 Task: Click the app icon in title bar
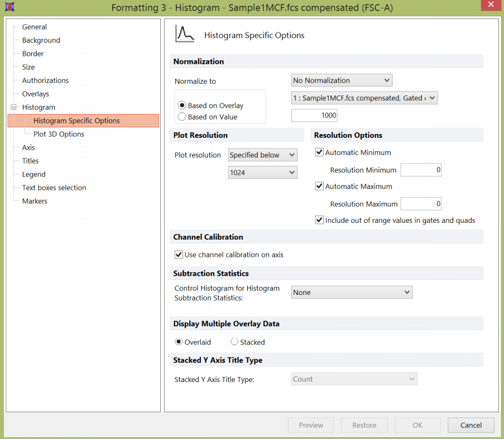click(x=9, y=7)
